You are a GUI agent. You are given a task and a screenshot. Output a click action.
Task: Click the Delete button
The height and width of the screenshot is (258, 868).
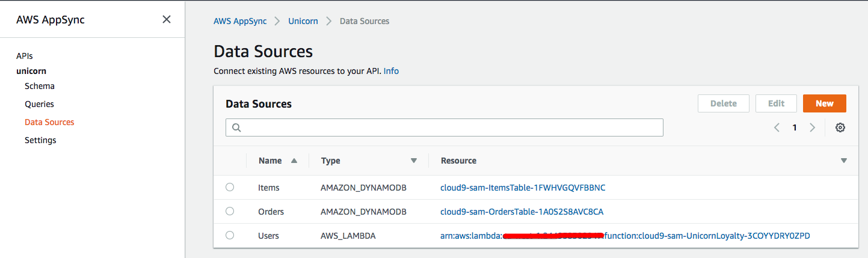[724, 103]
